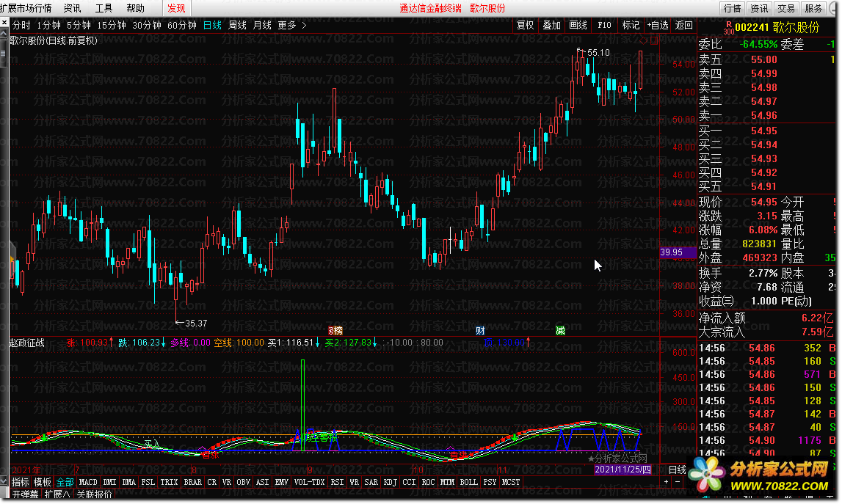The image size is (842, 504).
Task: Click the 行情 button at top right
Action: pyautogui.click(x=732, y=8)
